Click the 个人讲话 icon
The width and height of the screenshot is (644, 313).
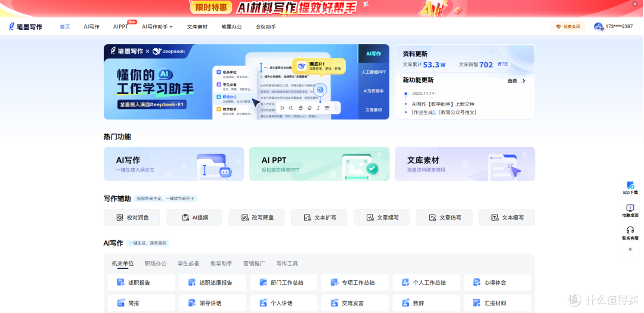tap(264, 303)
